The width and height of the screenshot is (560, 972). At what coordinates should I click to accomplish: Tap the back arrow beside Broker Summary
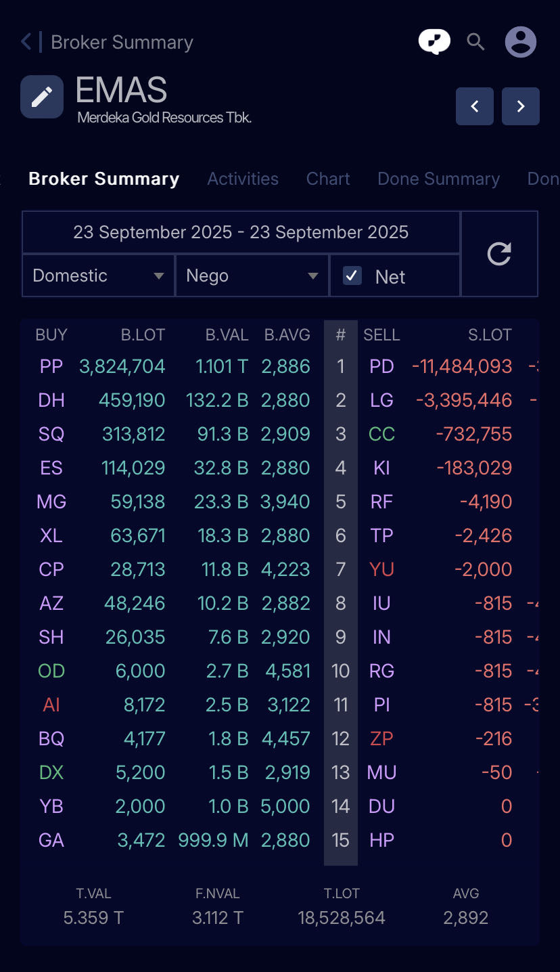coord(26,42)
